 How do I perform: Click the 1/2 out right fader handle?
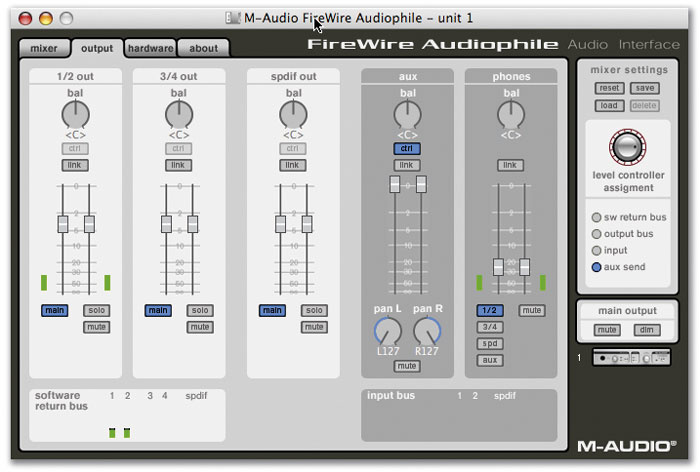89,224
